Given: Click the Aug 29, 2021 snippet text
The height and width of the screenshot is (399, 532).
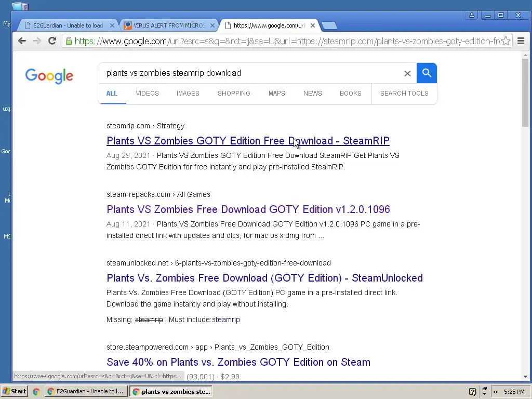Looking at the screenshot, I should 128,155.
